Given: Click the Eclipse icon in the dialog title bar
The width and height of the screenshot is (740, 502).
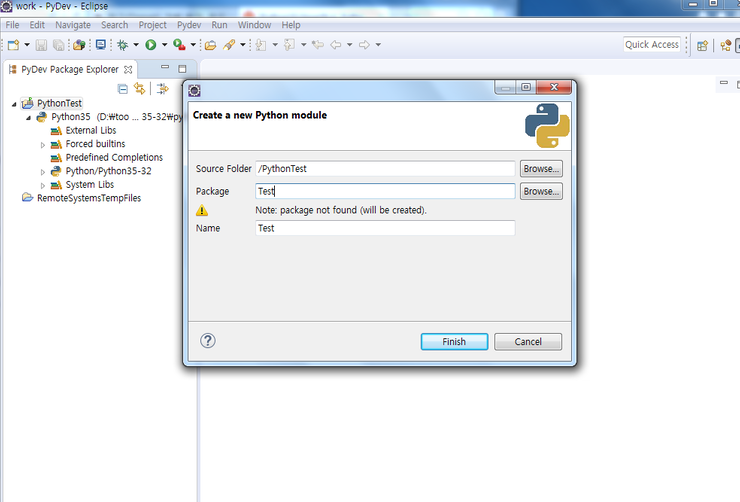Looking at the screenshot, I should coord(194,90).
